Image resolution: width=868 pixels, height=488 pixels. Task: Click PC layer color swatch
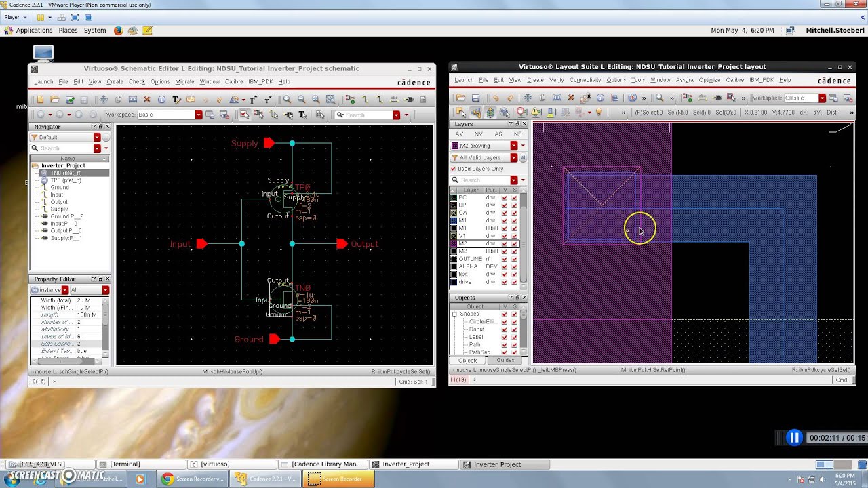pos(454,197)
